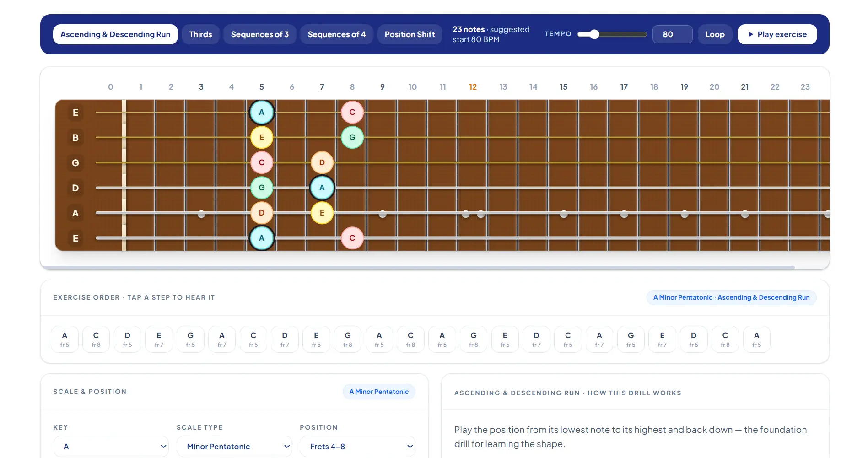Tap twentieth step E fr 7
This screenshot has width=868, height=458.
(x=662, y=339)
